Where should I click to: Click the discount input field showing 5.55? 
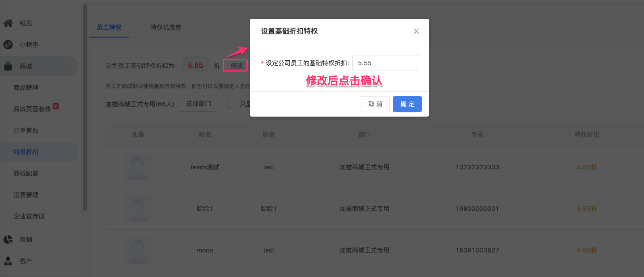[x=385, y=63]
